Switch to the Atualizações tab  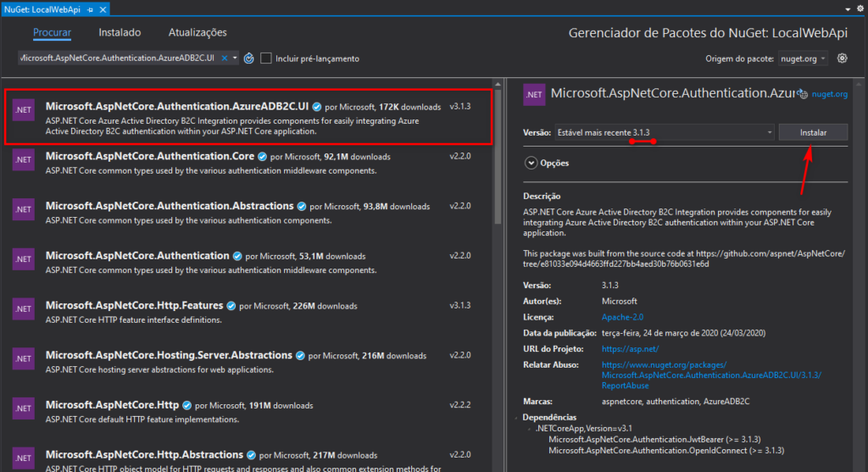point(198,32)
